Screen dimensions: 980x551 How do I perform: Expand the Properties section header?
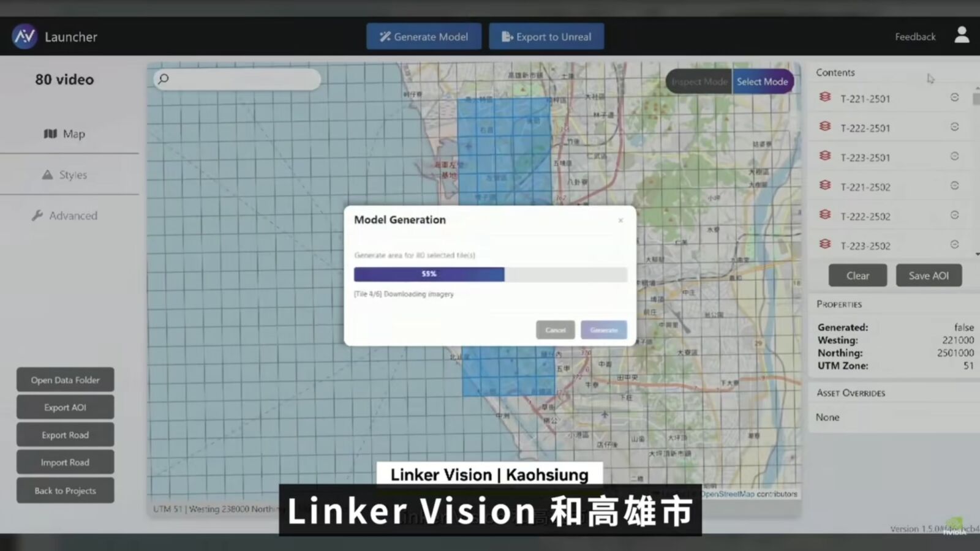[x=839, y=304]
